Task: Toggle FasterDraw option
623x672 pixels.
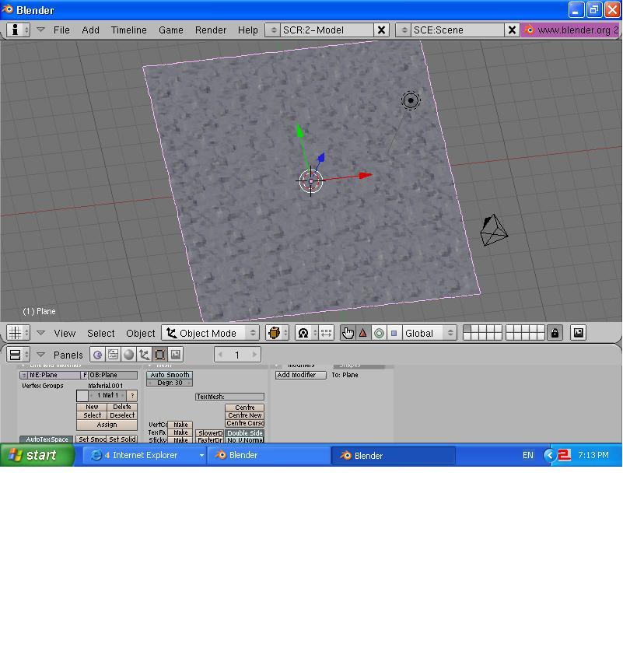Action: tap(210, 440)
